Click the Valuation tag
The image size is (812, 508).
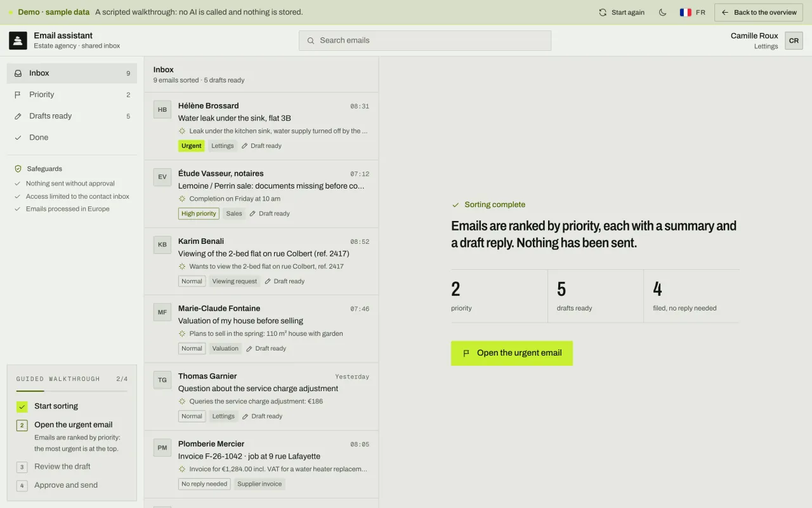(225, 349)
